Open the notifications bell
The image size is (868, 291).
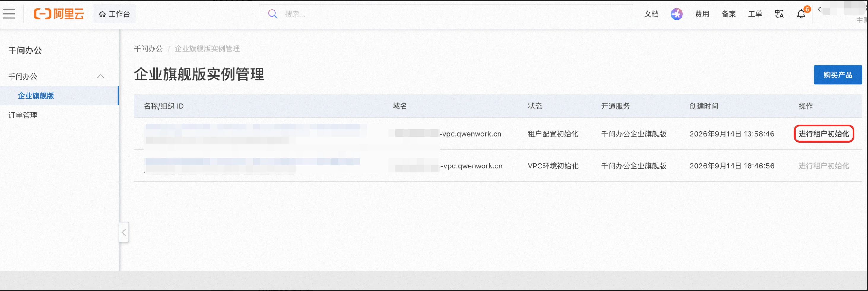[x=801, y=14]
